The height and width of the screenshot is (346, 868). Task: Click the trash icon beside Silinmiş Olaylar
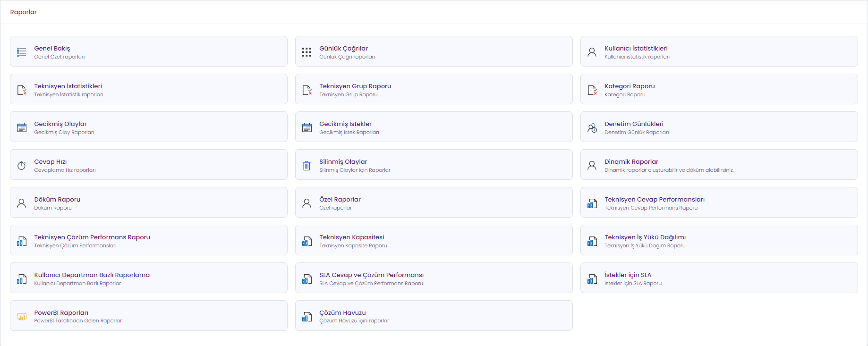(307, 165)
